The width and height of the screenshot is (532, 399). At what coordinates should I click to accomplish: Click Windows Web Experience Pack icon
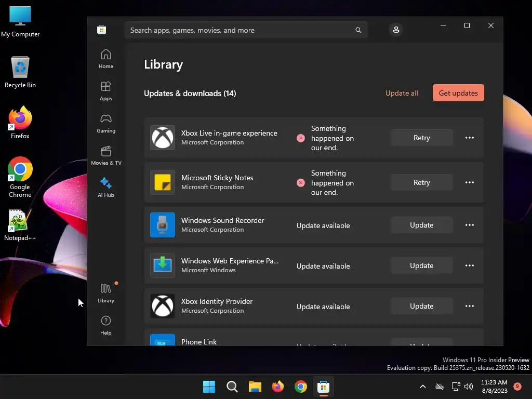(163, 265)
